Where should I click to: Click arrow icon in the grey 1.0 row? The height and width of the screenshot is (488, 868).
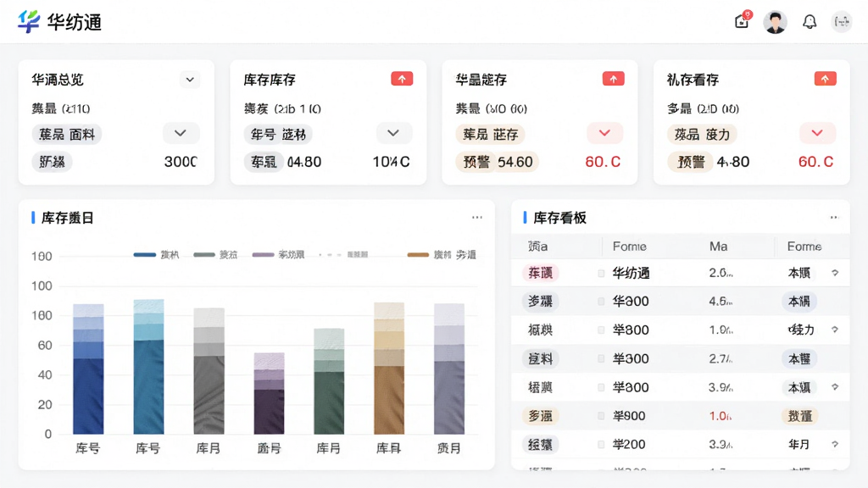click(x=835, y=330)
